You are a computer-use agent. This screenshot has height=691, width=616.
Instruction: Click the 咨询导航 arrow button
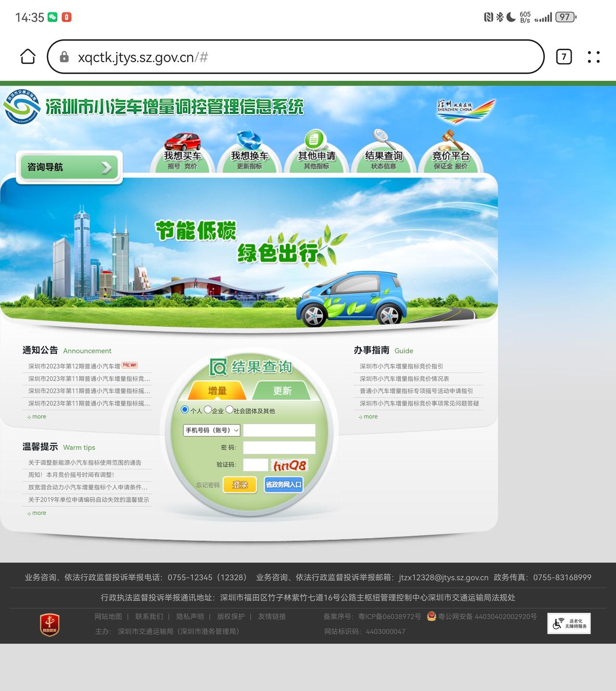[69, 167]
